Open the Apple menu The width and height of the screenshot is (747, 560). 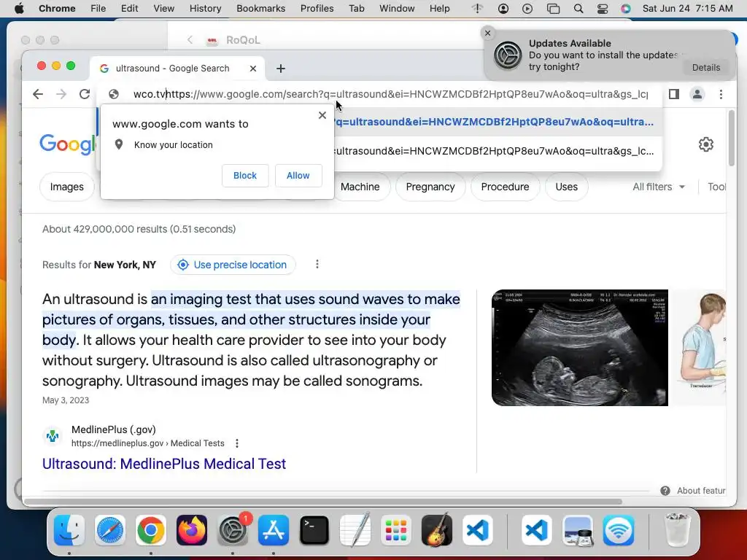(x=19, y=9)
